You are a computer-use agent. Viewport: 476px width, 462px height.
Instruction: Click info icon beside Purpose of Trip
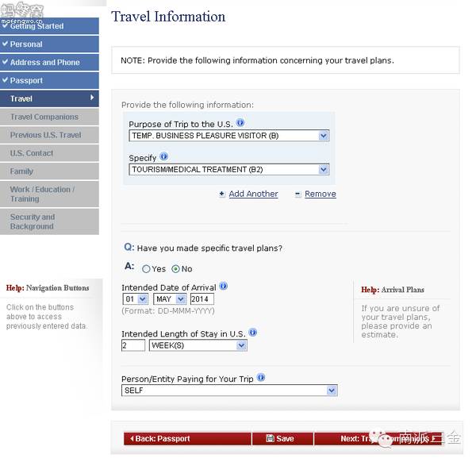[240, 123]
